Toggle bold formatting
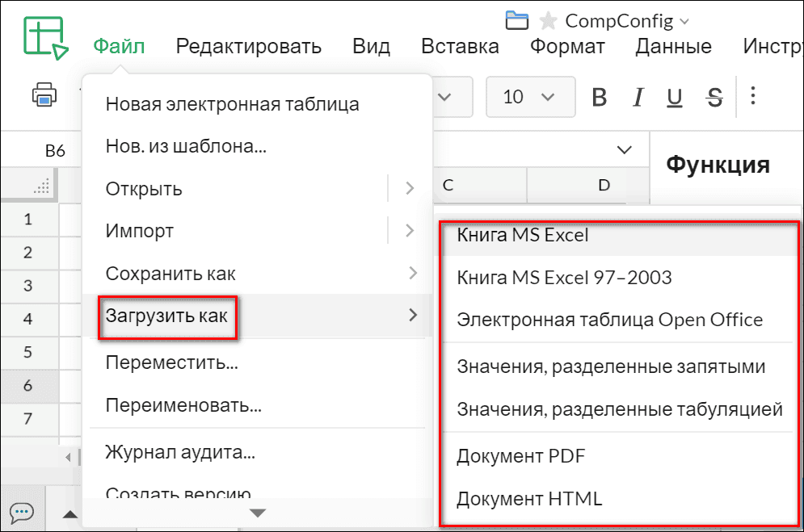Viewport: 804px width, 532px height. click(599, 94)
